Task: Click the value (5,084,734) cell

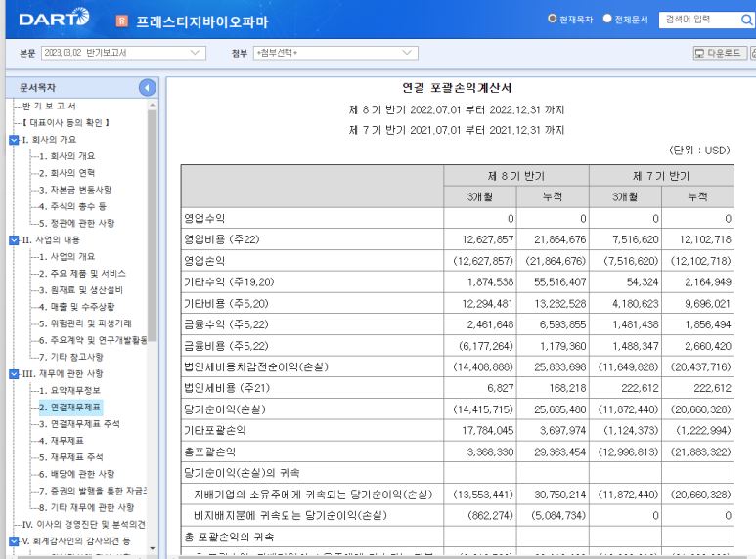Action: click(553, 516)
